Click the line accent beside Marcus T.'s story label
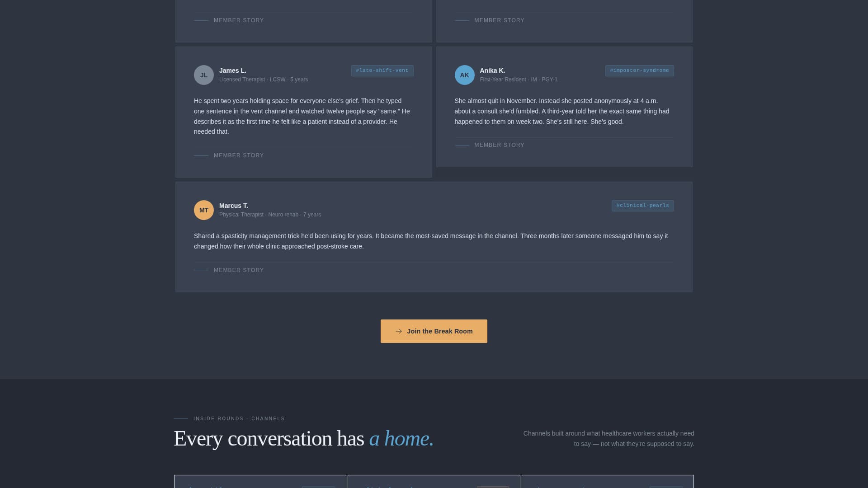 coord(201,270)
